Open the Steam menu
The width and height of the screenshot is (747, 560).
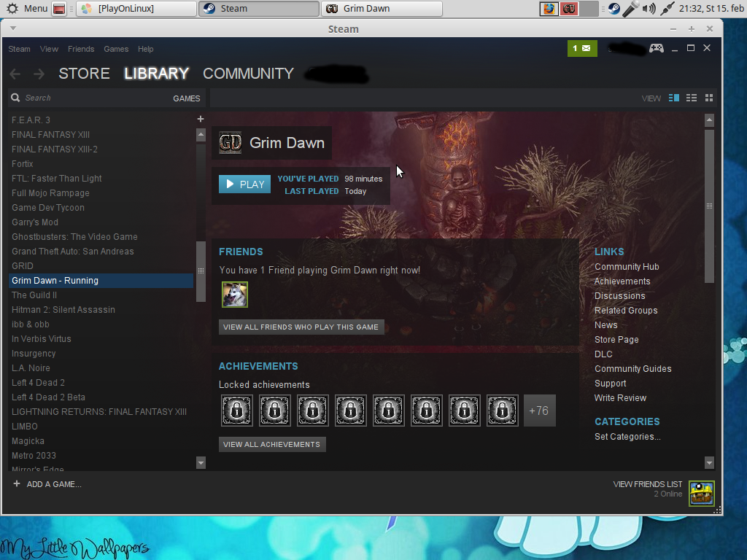click(19, 49)
